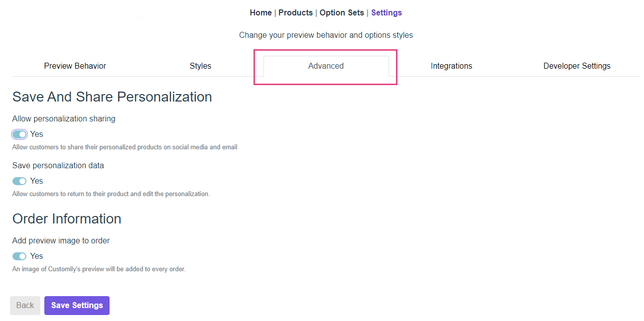
Task: Click Yes label beside Save personalization data toggle
Action: [36, 181]
